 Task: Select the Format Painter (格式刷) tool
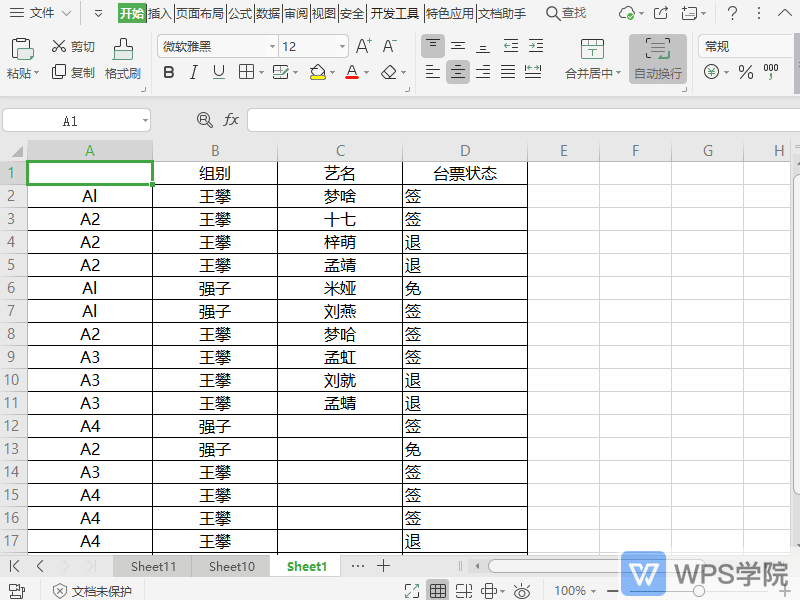[x=122, y=60]
